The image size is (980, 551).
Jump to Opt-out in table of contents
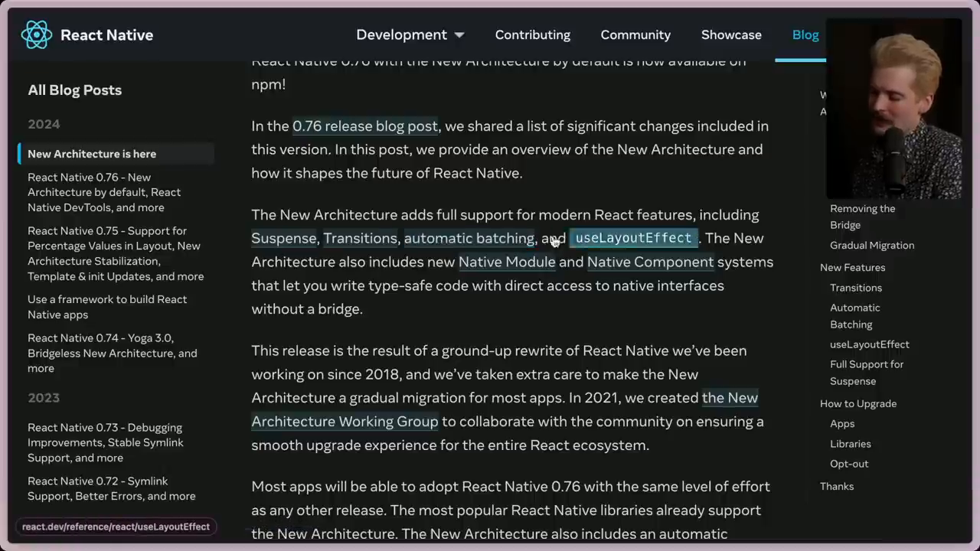(849, 464)
